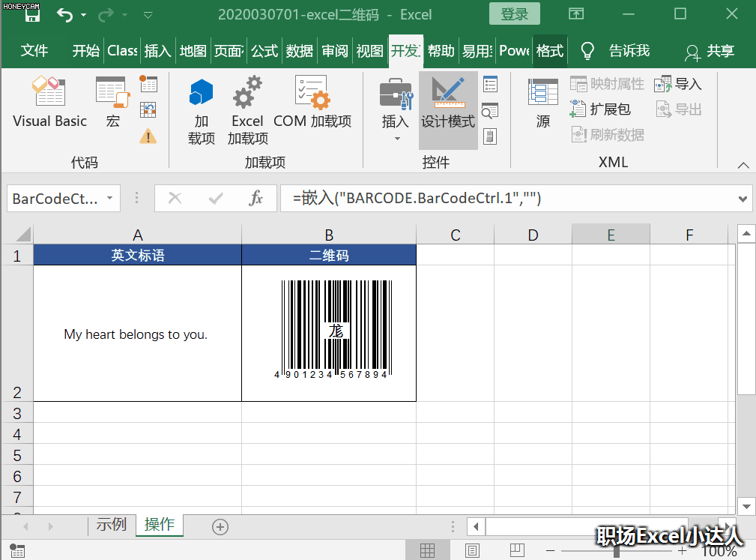
Task: Select cell 'My heart belongs to you.'
Action: click(137, 334)
